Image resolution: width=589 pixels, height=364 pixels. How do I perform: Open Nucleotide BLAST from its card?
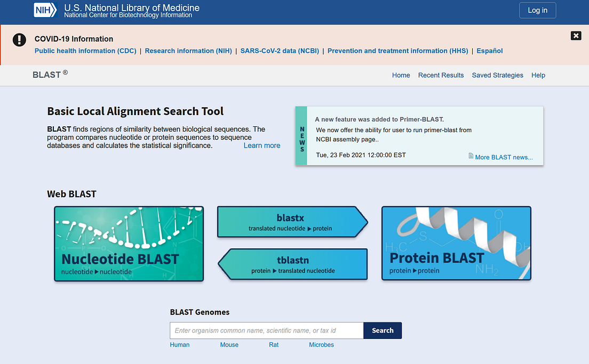click(x=128, y=243)
